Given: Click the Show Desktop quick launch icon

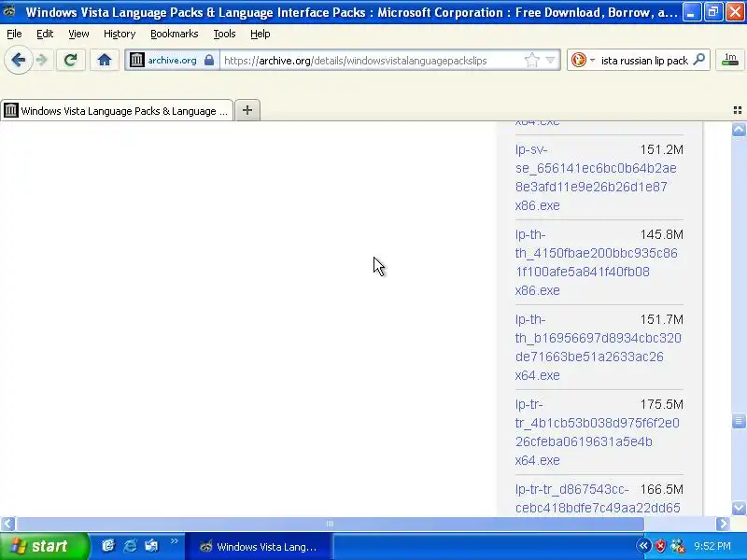Looking at the screenshot, I should pos(152,546).
